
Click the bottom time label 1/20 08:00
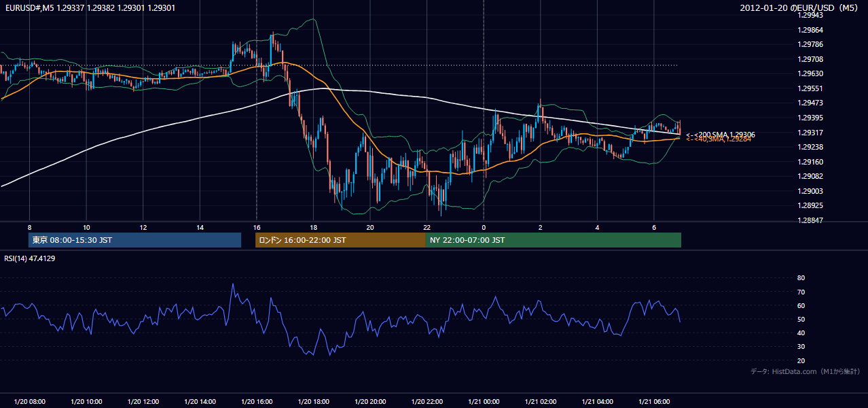(29, 402)
